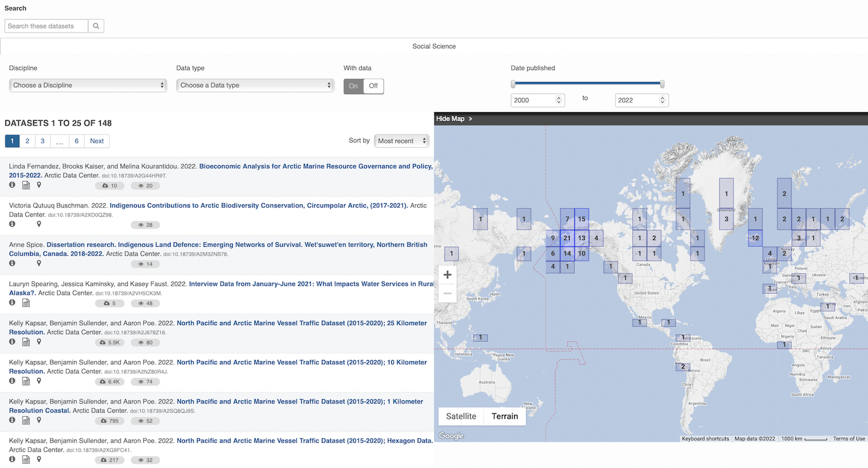The height and width of the screenshot is (468, 868).
Task: Click the info icon under Fernandez 2022 dataset
Action: [11, 185]
